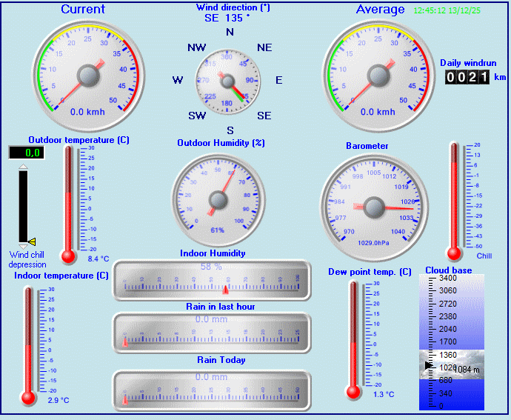Select the Indoor temperature thermometer
Image resolution: width=511 pixels, height=420 pixels.
tap(29, 344)
